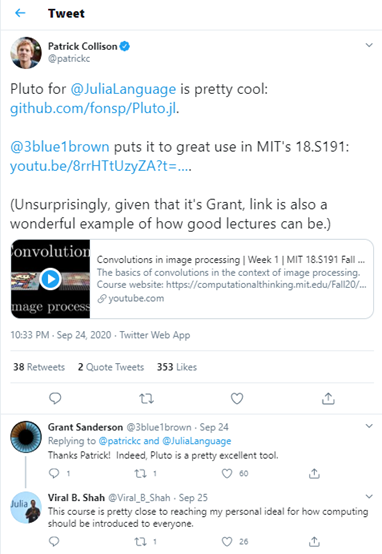Like Grant Sanderson's reply
Screen dimensions: 382x554
coord(227,473)
